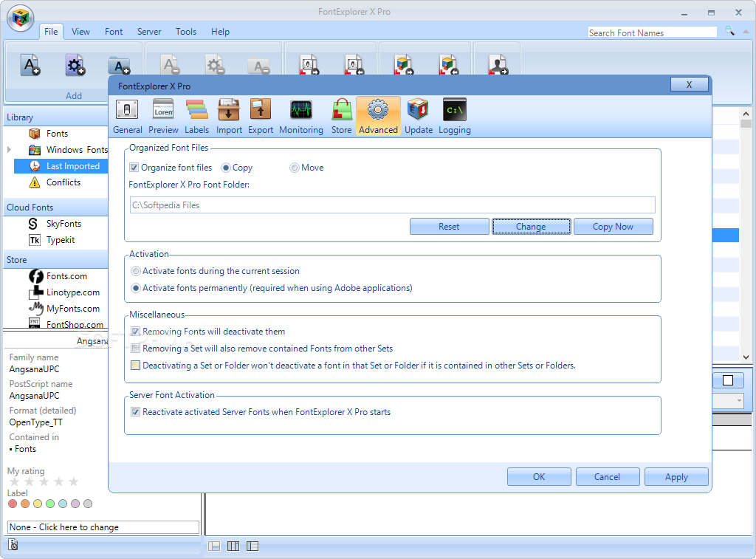
Task: Open Typekit under Cloud Fonts
Action: [x=52, y=240]
